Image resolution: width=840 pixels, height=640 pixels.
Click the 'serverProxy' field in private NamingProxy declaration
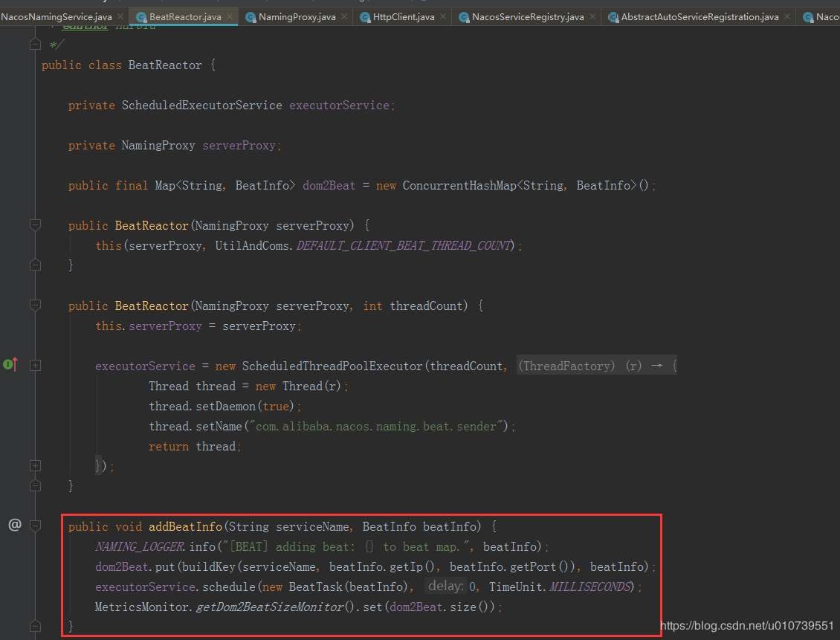(x=239, y=146)
